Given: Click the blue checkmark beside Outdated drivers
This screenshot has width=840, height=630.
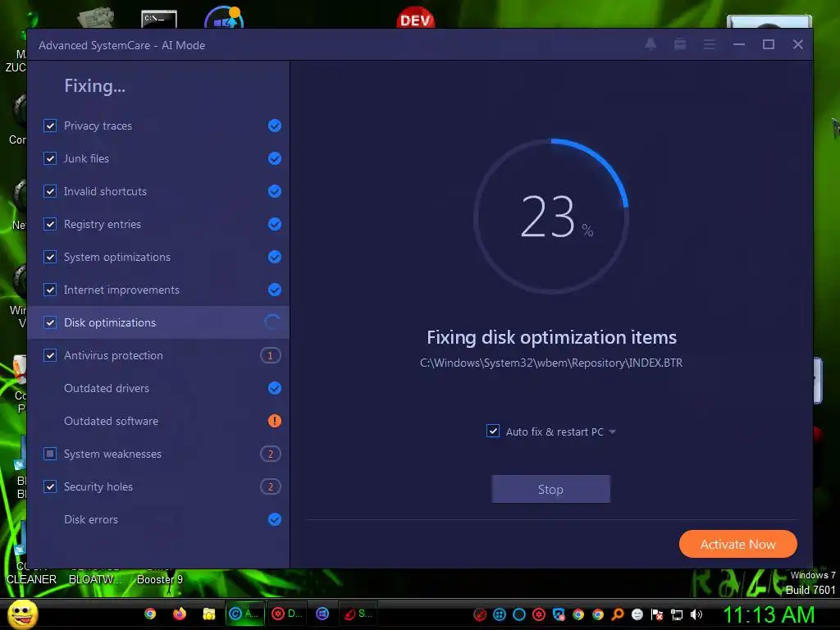Looking at the screenshot, I should click(x=274, y=388).
